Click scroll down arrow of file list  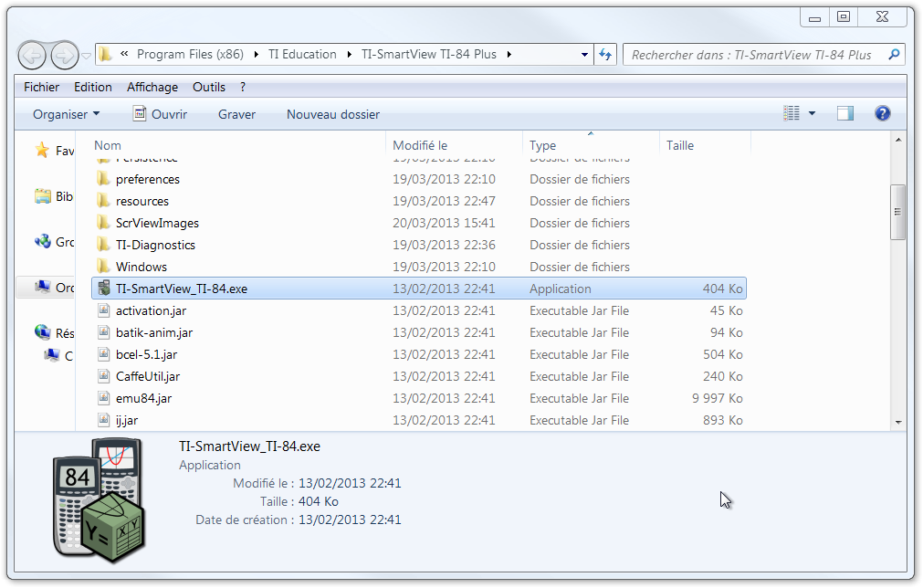pos(898,422)
